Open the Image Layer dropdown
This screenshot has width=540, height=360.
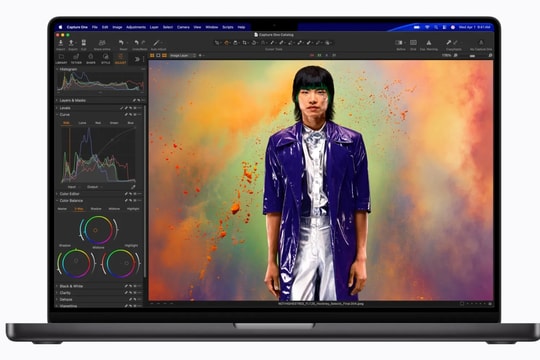click(183, 55)
